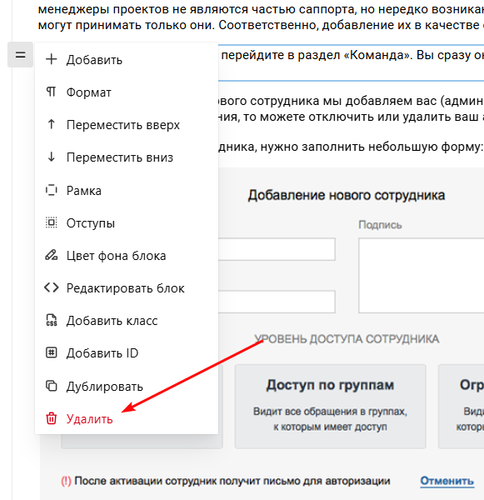Click the copy icon beside Дублировать

tap(51, 386)
